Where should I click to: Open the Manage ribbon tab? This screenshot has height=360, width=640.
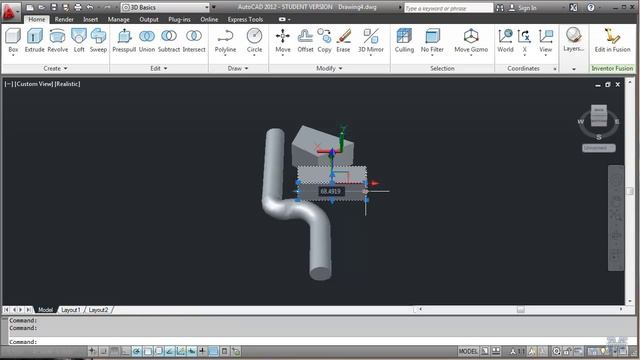(x=118, y=19)
